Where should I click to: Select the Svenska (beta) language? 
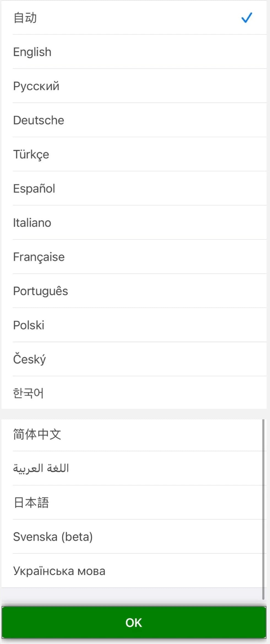[x=53, y=537]
